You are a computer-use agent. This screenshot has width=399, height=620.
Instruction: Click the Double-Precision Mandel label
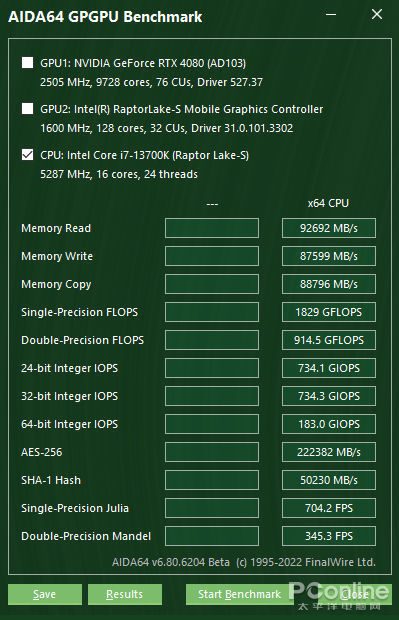(86, 536)
